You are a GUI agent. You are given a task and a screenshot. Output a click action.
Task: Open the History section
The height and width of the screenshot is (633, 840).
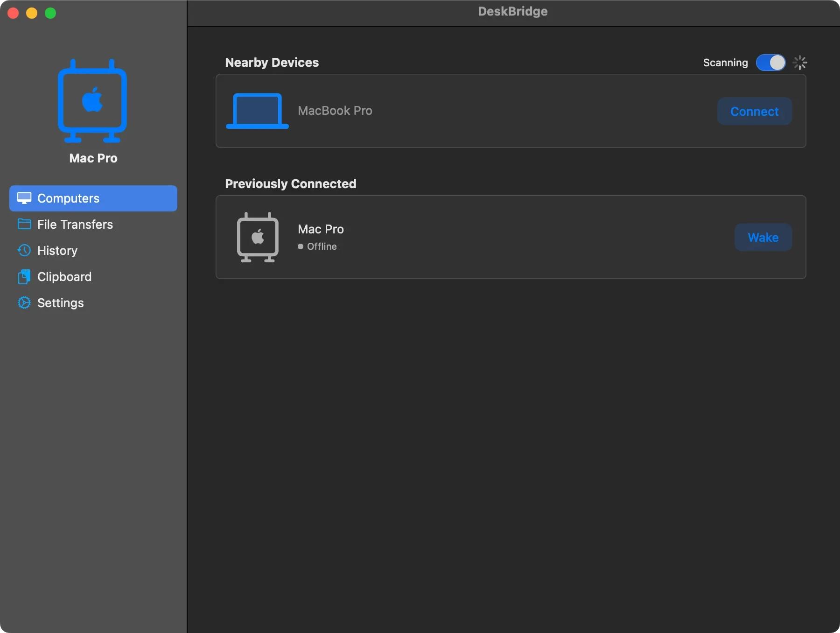click(93, 251)
